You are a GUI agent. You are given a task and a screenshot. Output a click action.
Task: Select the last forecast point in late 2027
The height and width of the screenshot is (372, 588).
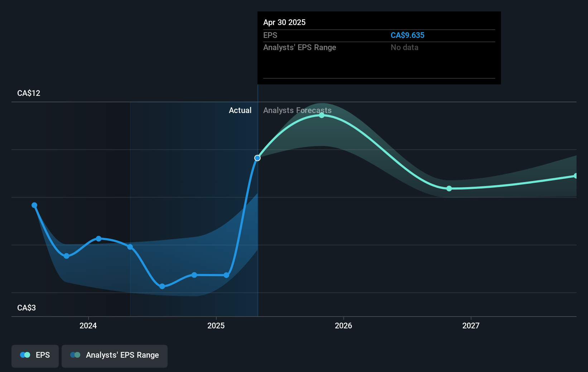pyautogui.click(x=575, y=176)
